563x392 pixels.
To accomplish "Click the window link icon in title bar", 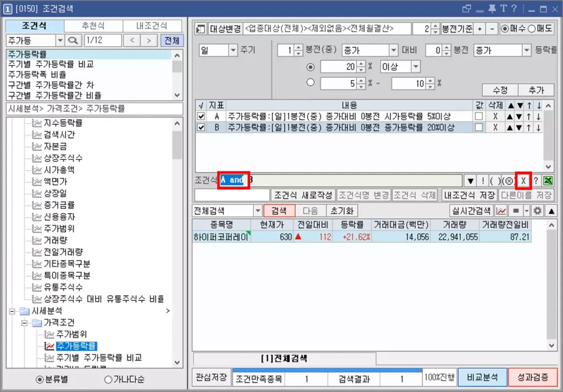I will point(467,9).
